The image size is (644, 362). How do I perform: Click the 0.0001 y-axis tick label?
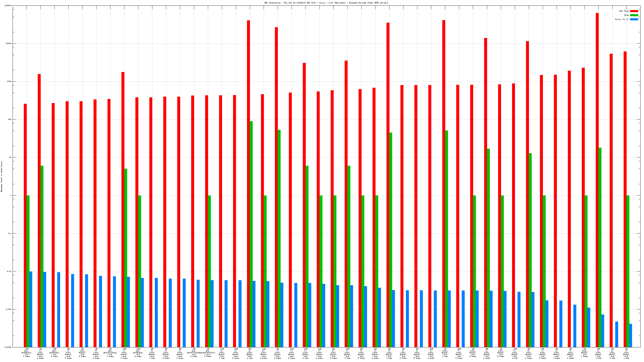[8, 347]
